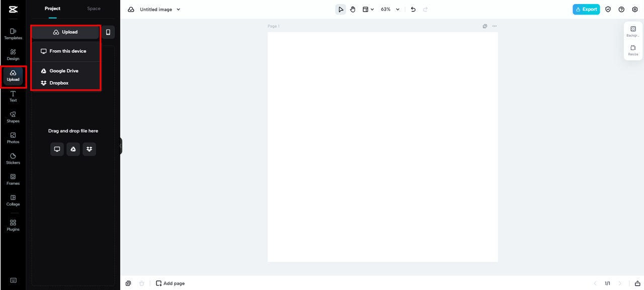Open the 63% zoom dropdown
This screenshot has width=644, height=290.
pos(390,9)
